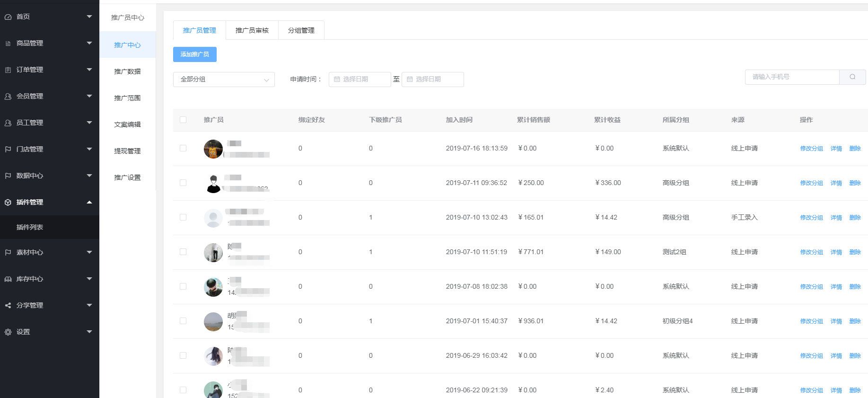Viewport: 868px width, 398px height.
Task: Click the 添加推广员 button
Action: [195, 54]
